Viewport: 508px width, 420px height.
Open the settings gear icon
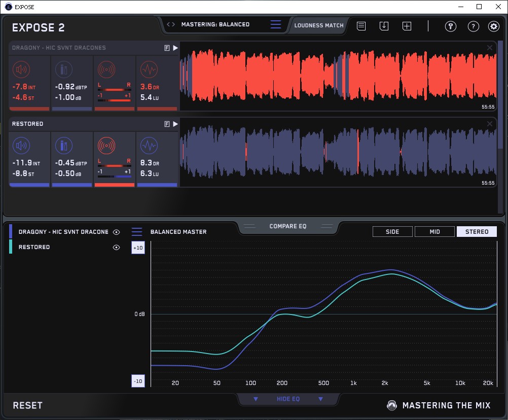click(x=494, y=26)
